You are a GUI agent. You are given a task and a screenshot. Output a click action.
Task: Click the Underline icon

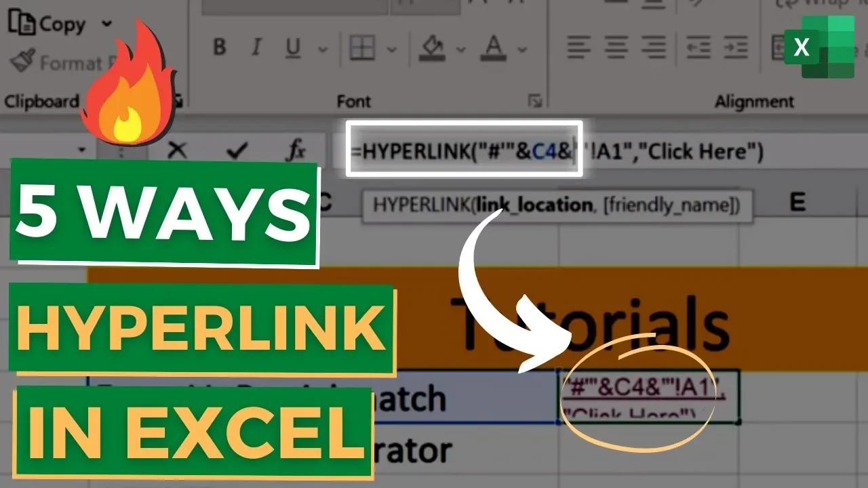tap(292, 47)
